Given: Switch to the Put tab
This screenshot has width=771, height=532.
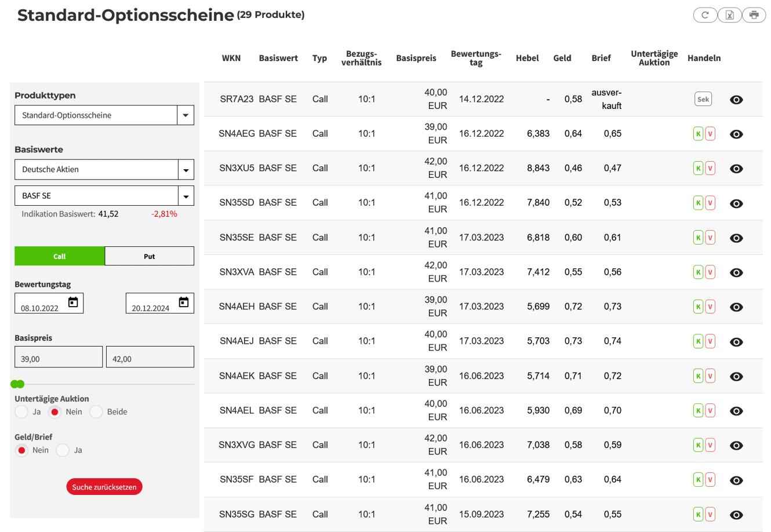Looking at the screenshot, I should click(x=149, y=256).
